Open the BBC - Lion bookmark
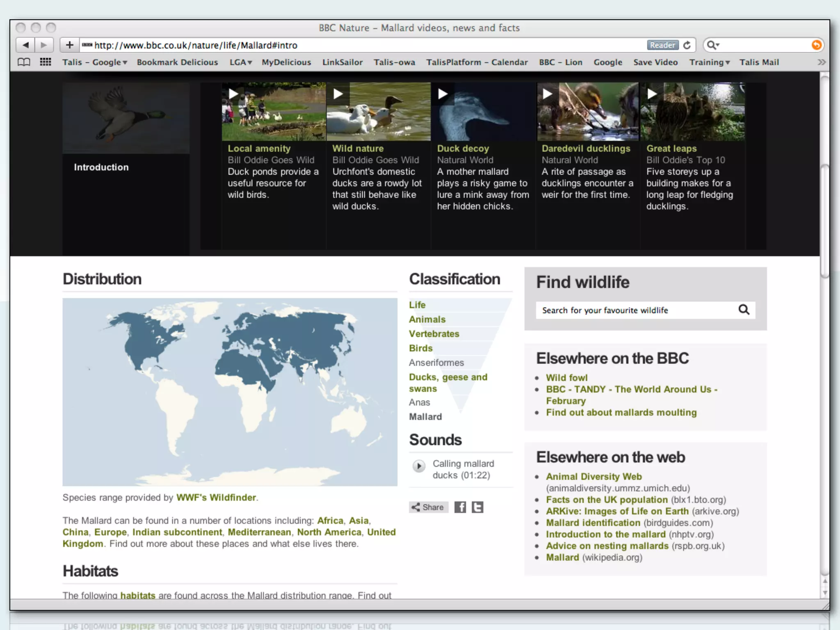The width and height of the screenshot is (840, 630). click(x=560, y=62)
